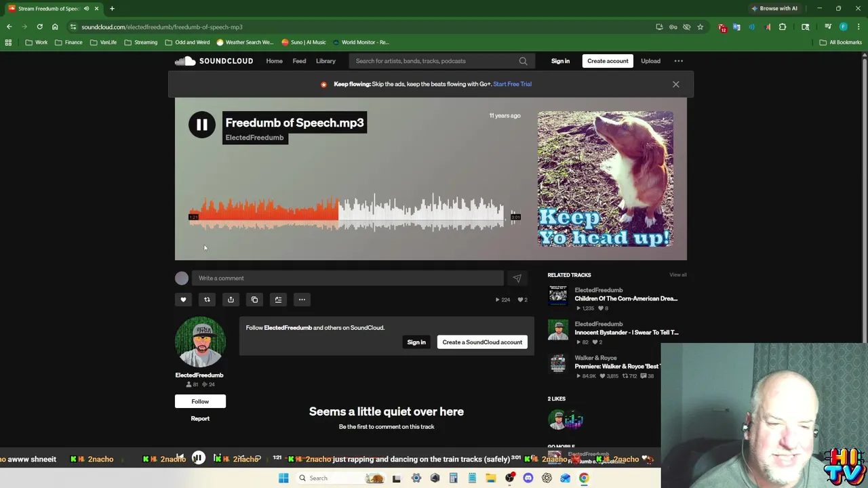Open a new browser tab
This screenshot has height=488, width=868.
112,8
